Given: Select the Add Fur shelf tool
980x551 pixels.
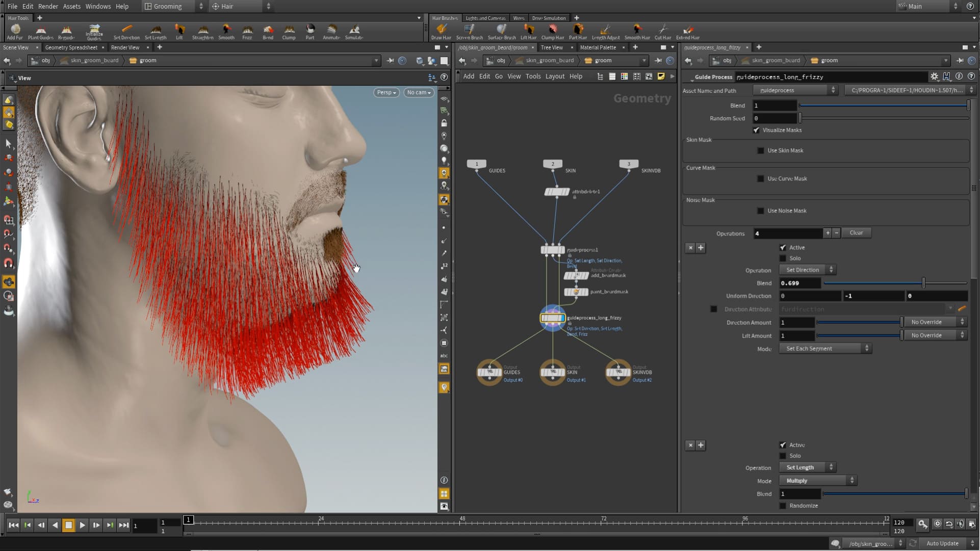Looking at the screenshot, I should pos(15,31).
